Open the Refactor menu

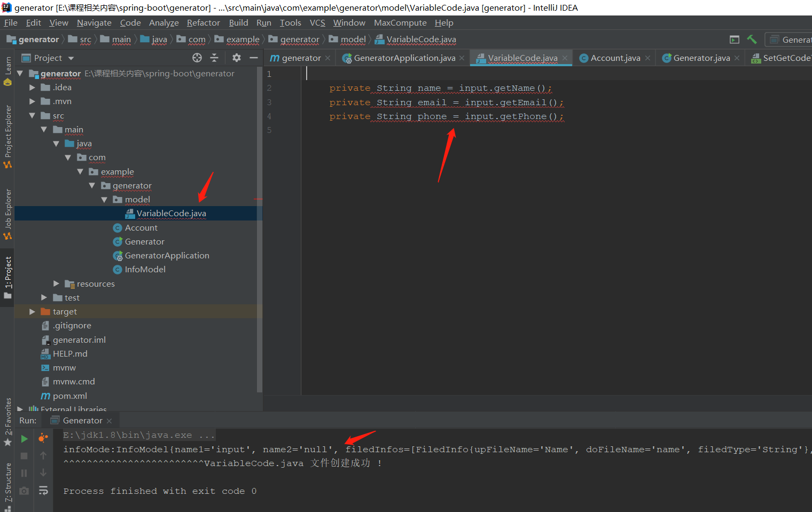(x=203, y=22)
